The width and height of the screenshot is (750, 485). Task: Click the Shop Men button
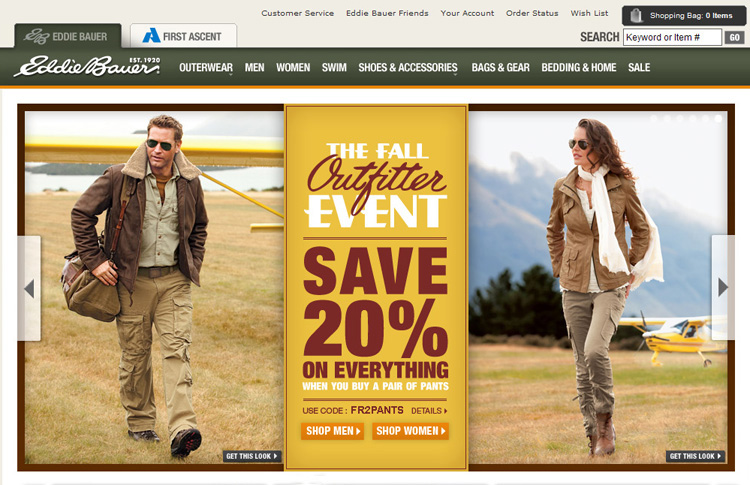(332, 431)
